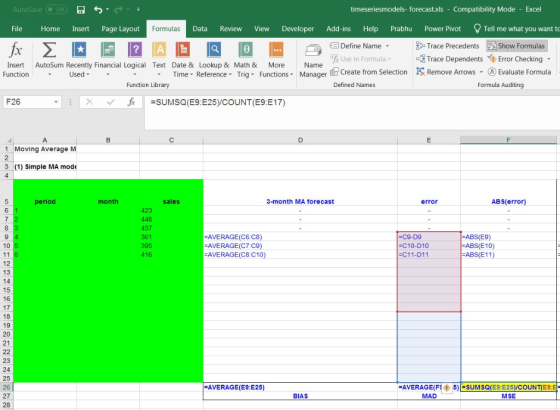Screen dimensions: 560x410
Task: Click the formula bar fx button
Action: click(x=131, y=102)
